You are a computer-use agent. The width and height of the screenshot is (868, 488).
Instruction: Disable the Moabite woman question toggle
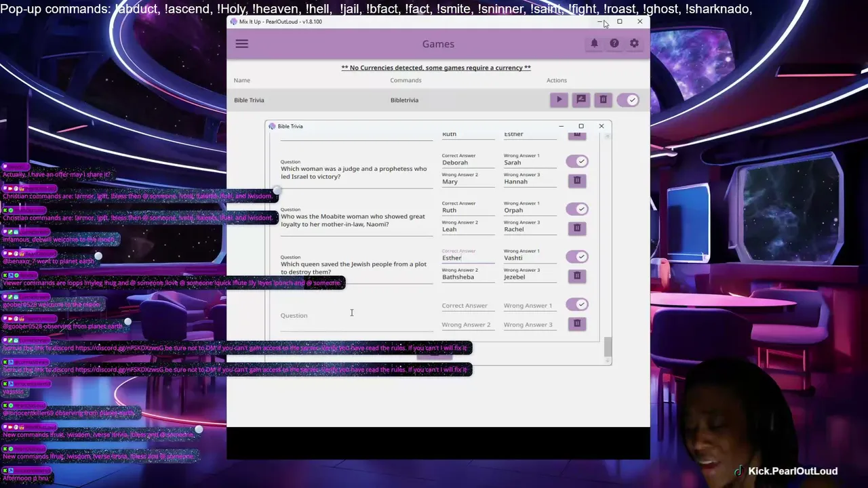point(577,209)
